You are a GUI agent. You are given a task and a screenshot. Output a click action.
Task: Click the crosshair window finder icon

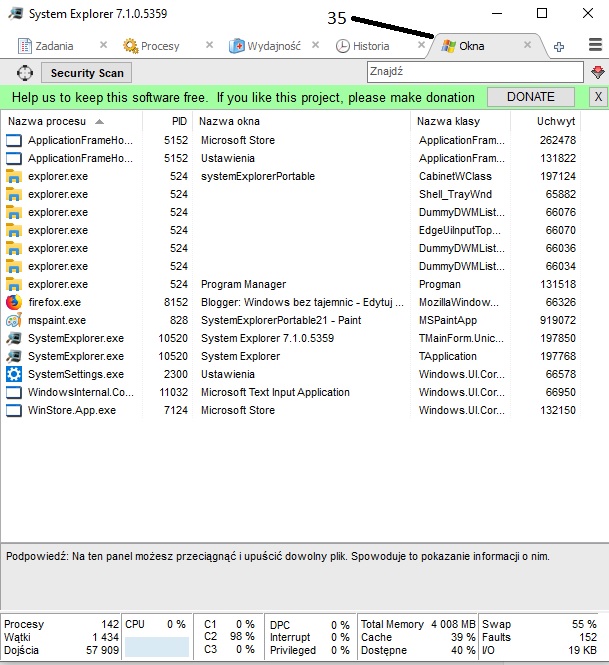(25, 73)
